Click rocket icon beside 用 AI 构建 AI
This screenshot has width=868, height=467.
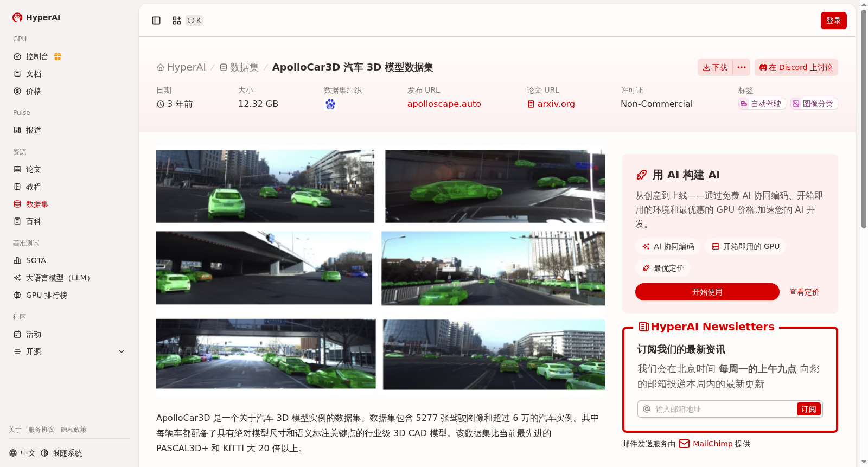[x=641, y=175]
